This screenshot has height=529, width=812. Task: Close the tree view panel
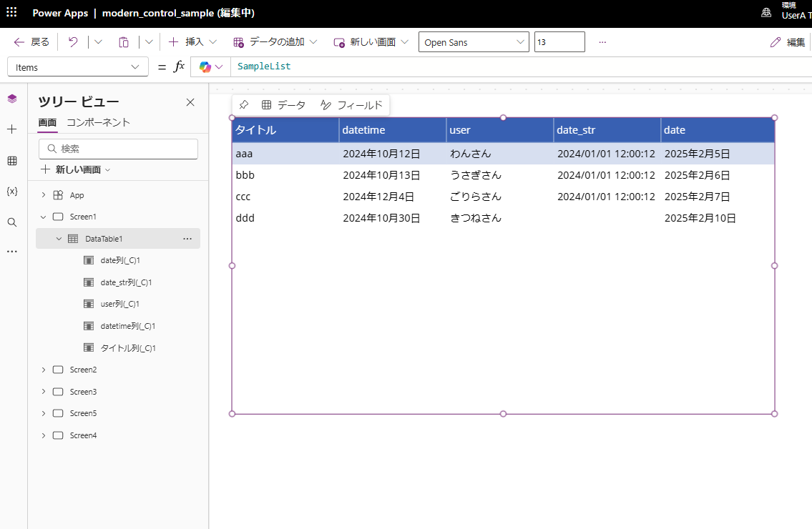[190, 102]
